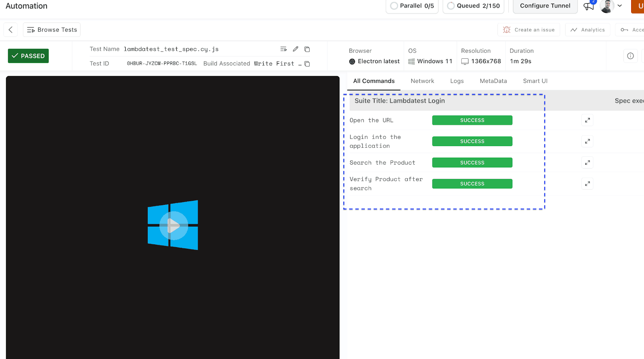This screenshot has width=644, height=359.
Task: Open the Logs tab
Action: [457, 81]
